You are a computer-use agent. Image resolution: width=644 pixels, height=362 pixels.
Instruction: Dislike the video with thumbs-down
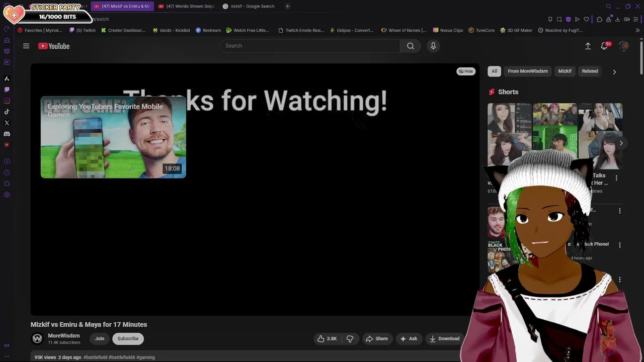(350, 338)
